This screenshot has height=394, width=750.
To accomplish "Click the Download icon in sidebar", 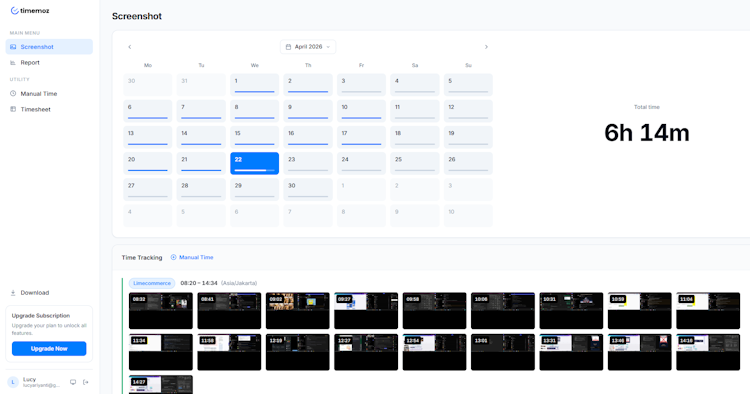I will (13, 293).
